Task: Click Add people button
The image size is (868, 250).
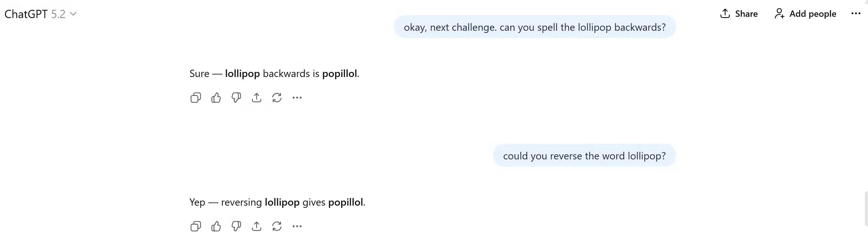Action: pos(805,14)
